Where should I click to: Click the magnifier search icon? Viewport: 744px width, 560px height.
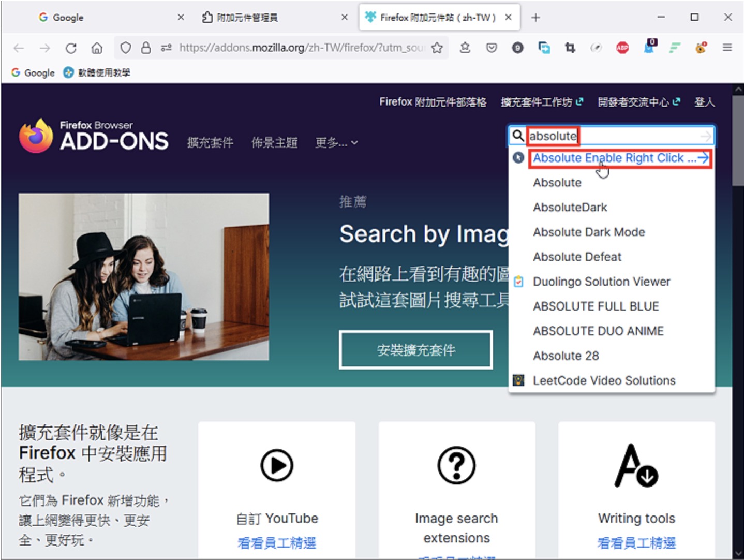pos(517,136)
